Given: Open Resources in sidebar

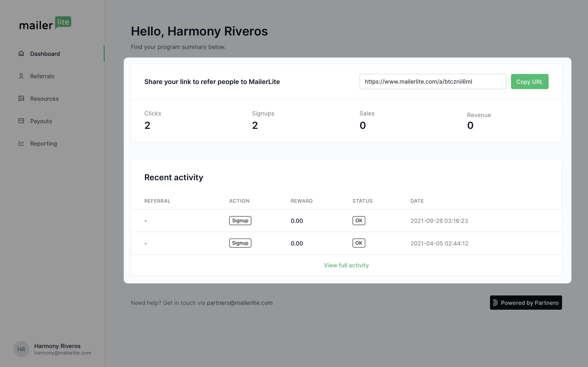Looking at the screenshot, I should click(45, 99).
